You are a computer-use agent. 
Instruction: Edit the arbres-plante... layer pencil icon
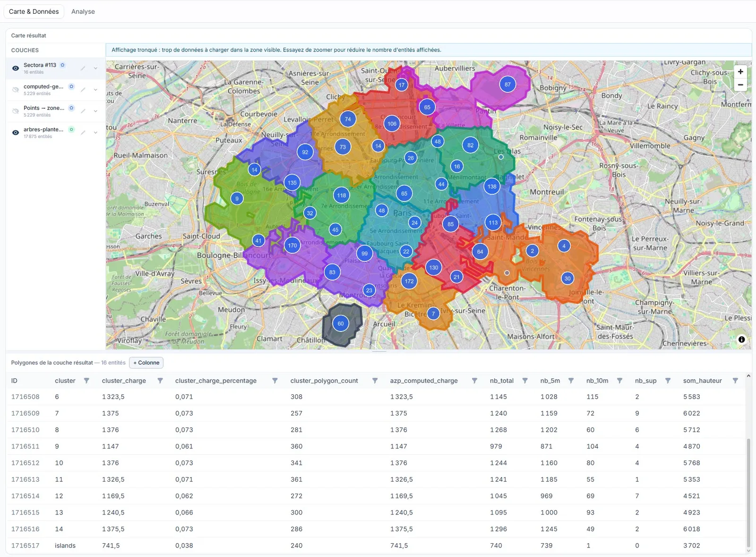coord(83,132)
